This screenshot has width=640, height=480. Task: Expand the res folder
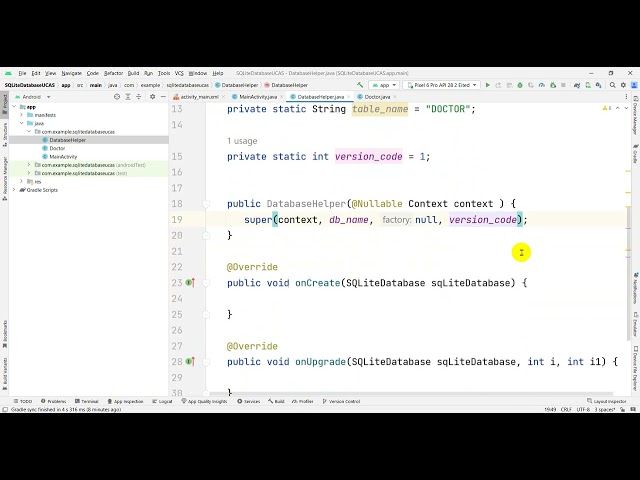click(x=22, y=181)
